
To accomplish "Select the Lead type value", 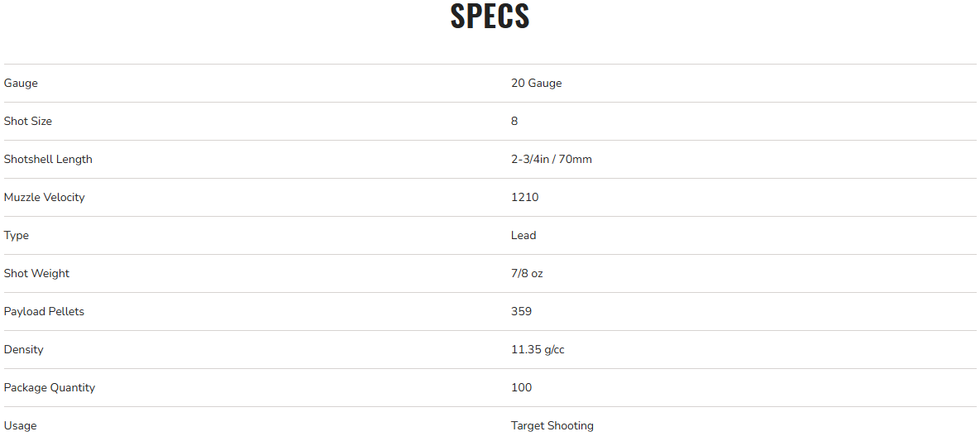I will 523,235.
